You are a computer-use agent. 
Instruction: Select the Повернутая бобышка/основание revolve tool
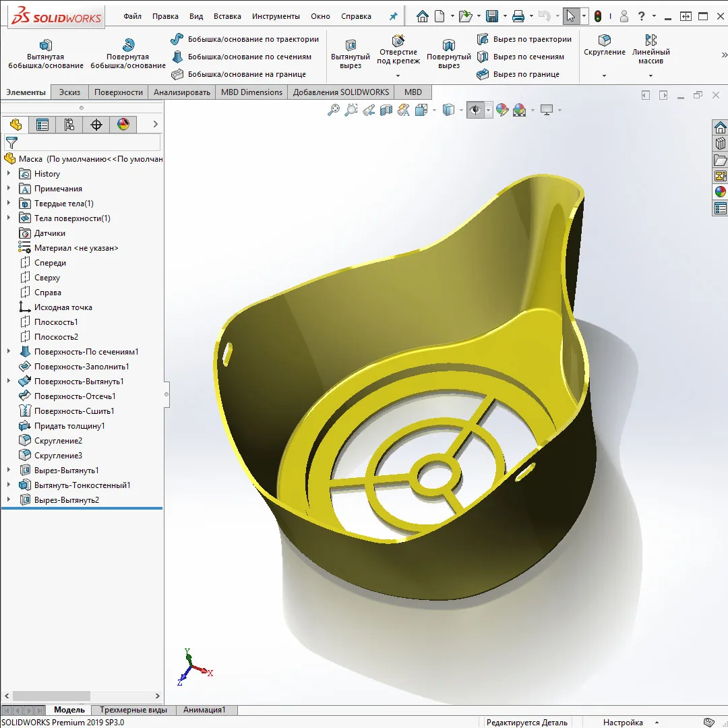point(128,45)
